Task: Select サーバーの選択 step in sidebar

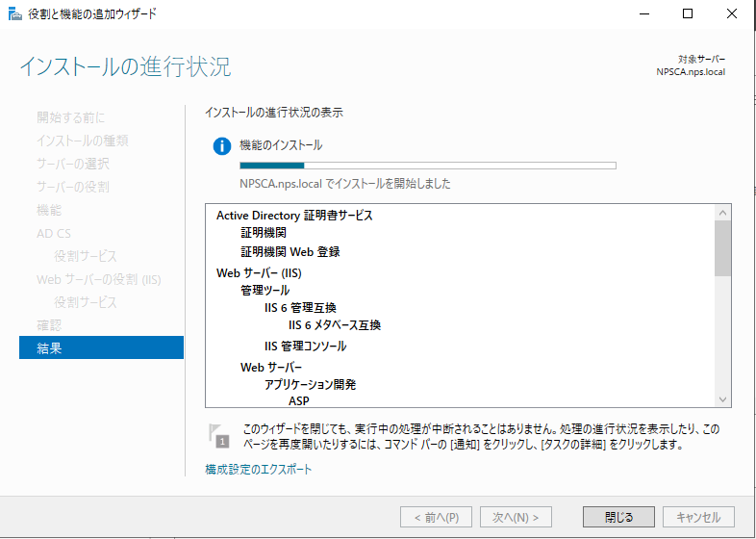Action: 73,164
